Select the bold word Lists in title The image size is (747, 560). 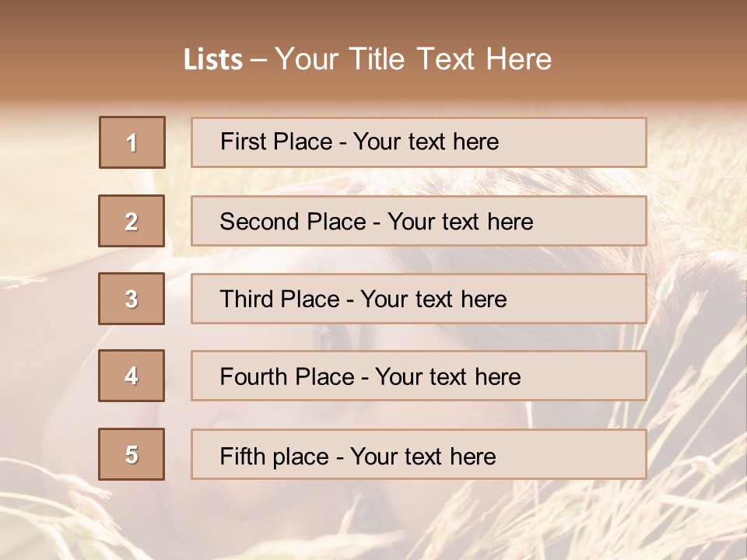(213, 60)
